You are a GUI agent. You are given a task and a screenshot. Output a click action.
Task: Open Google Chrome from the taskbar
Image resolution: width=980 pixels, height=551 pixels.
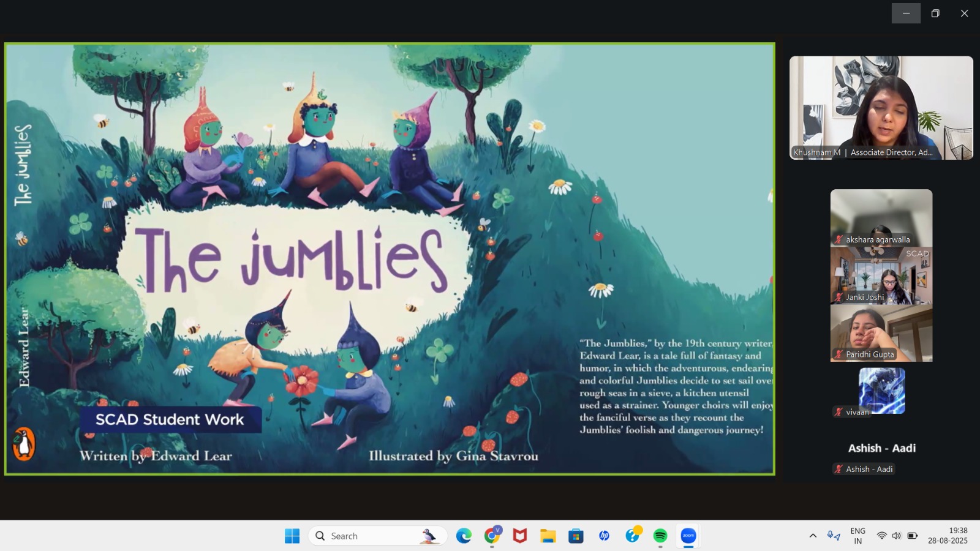pos(492,536)
